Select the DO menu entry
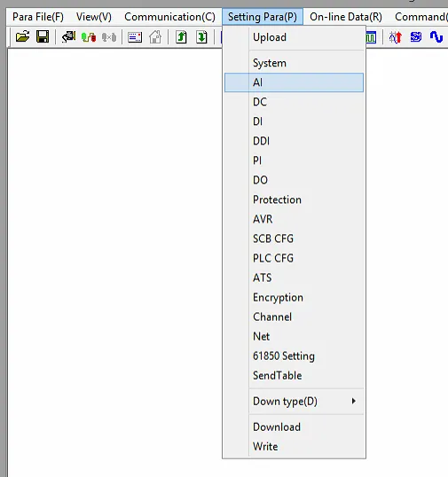 coord(294,180)
